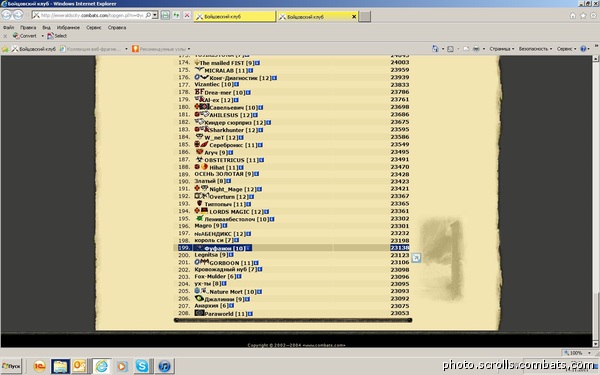Click the browser Back arrow button
Viewport: 600px width, 375px height.
point(7,15)
